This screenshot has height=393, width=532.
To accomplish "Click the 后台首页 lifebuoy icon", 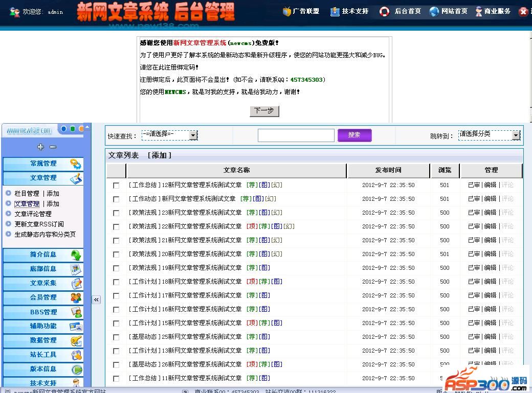I will pyautogui.click(x=385, y=11).
